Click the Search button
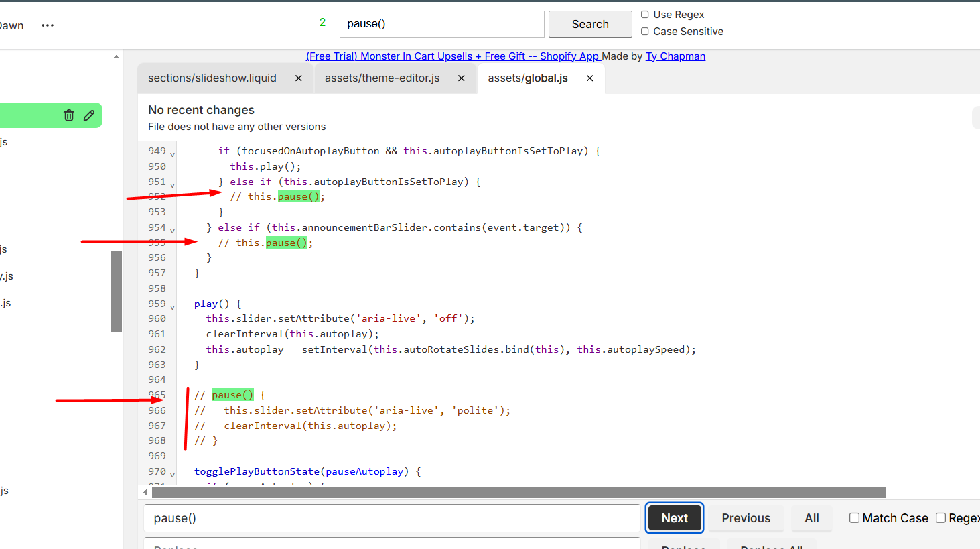Image resolution: width=980 pixels, height=549 pixels. 590,24
